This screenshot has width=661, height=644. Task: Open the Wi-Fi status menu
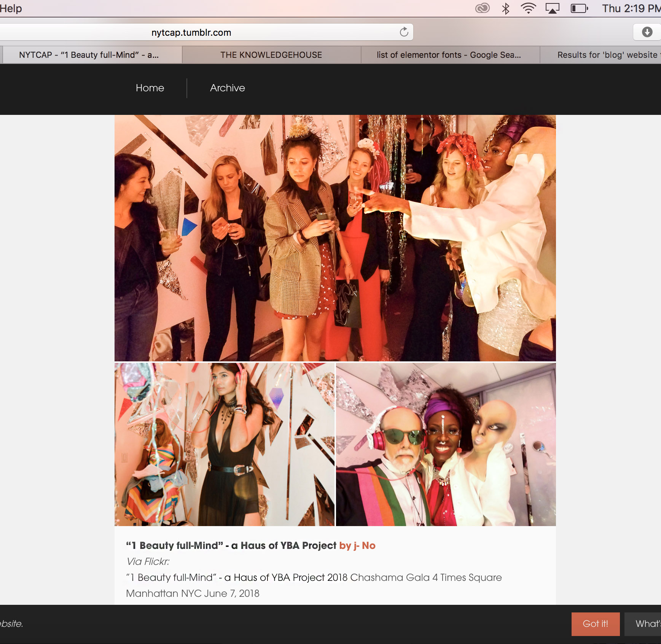tap(528, 8)
